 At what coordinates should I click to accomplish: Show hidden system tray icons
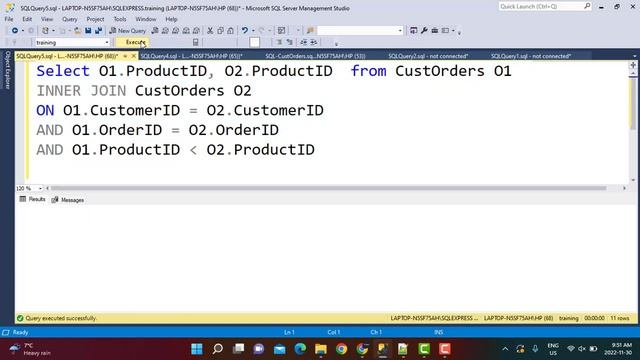(505, 349)
